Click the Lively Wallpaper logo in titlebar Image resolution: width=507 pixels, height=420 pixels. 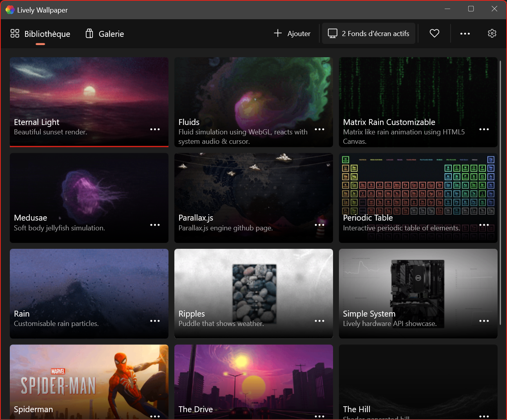click(9, 9)
